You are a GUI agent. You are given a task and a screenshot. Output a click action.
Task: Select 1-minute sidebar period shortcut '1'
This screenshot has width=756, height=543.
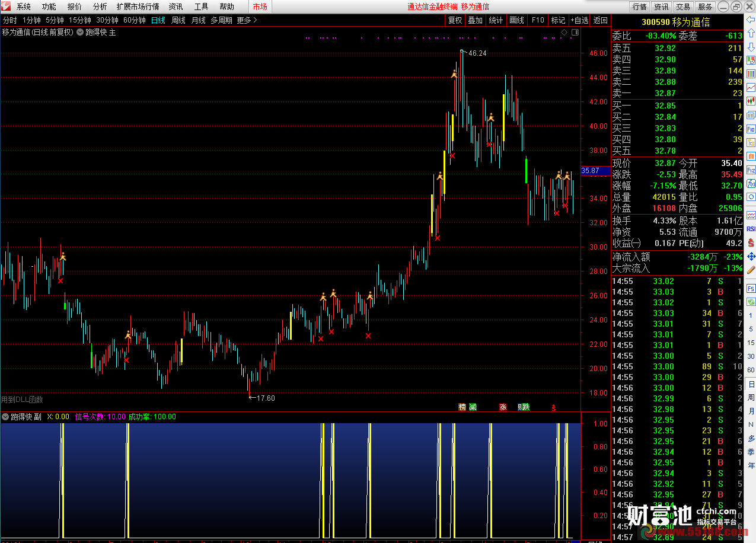tap(751, 315)
